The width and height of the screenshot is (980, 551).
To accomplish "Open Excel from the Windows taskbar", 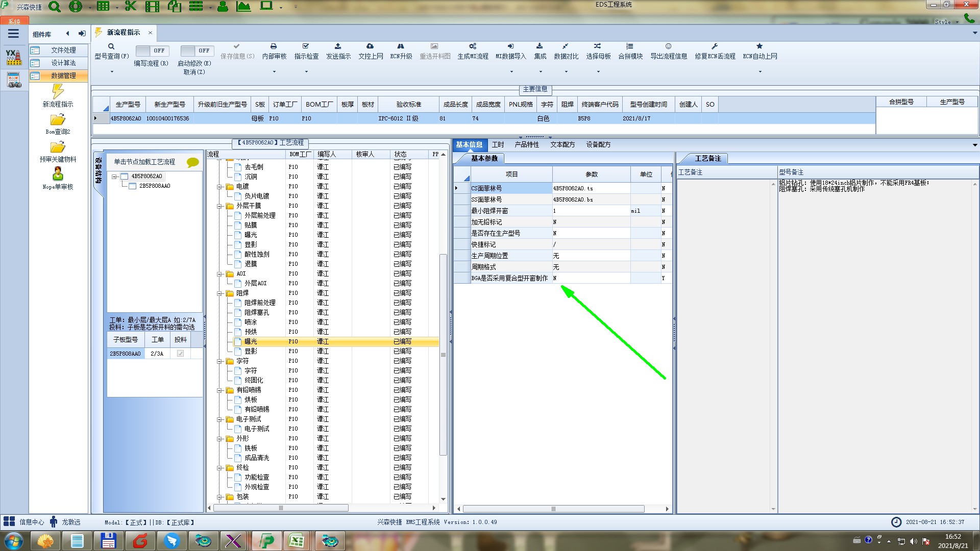I will click(296, 540).
